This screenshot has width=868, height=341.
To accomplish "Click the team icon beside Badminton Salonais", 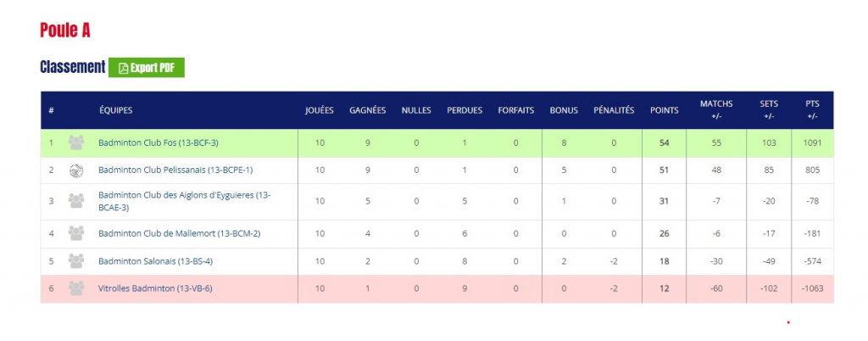I will (76, 261).
